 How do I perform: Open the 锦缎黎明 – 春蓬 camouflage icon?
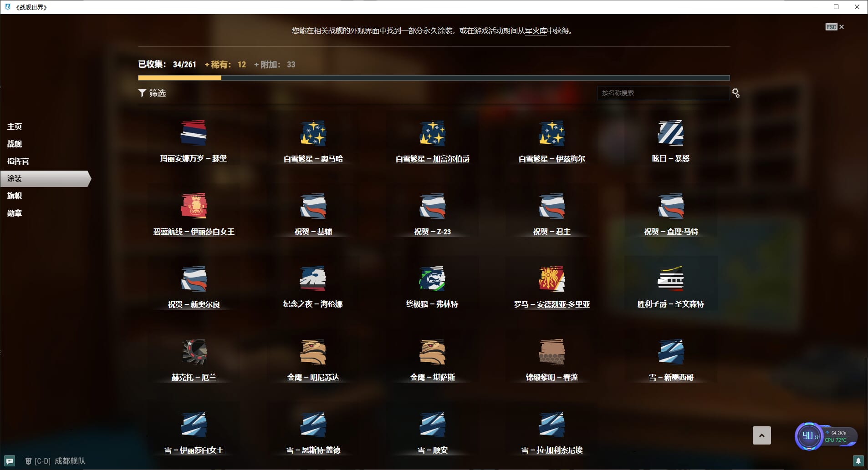coord(551,352)
